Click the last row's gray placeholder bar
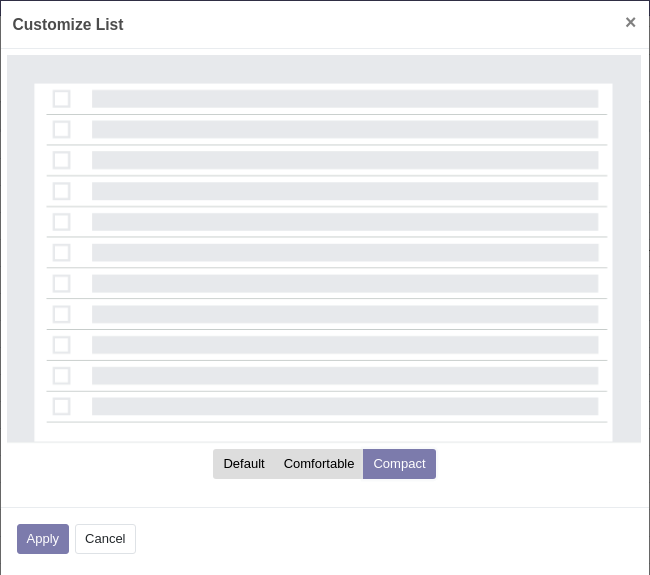650x575 pixels. click(345, 406)
